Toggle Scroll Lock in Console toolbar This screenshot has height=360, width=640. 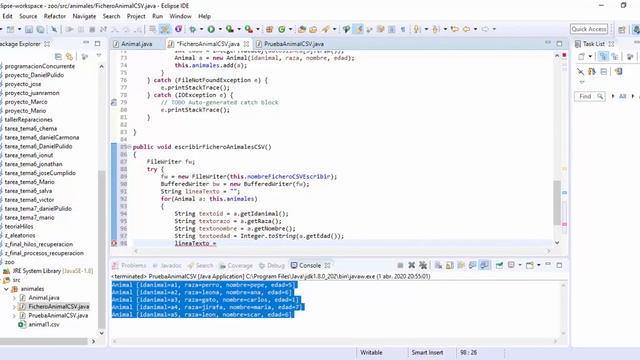tap(449, 265)
